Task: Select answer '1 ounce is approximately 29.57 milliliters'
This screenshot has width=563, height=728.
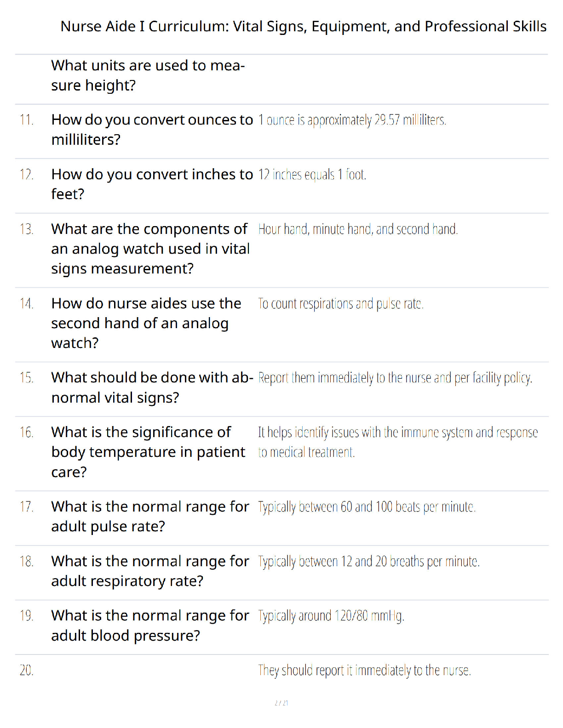Action: point(352,120)
